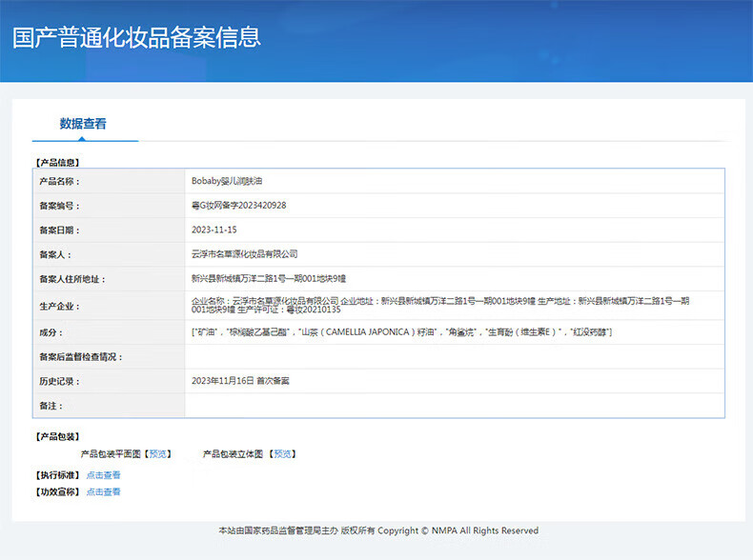
Task: Click the empty 备案后监督检查情况 value cell
Action: point(454,357)
